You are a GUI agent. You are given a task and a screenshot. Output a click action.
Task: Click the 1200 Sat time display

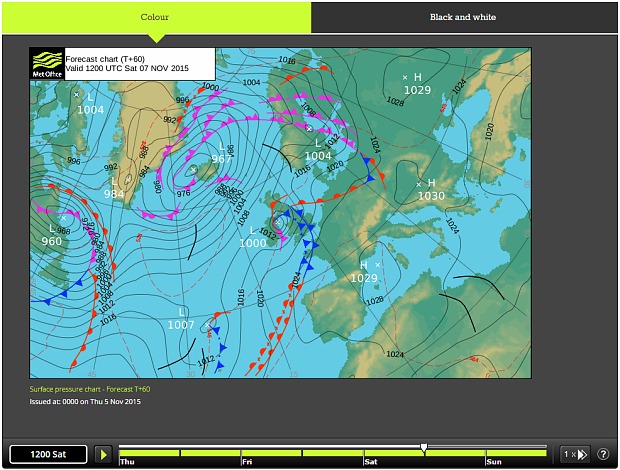coord(49,454)
